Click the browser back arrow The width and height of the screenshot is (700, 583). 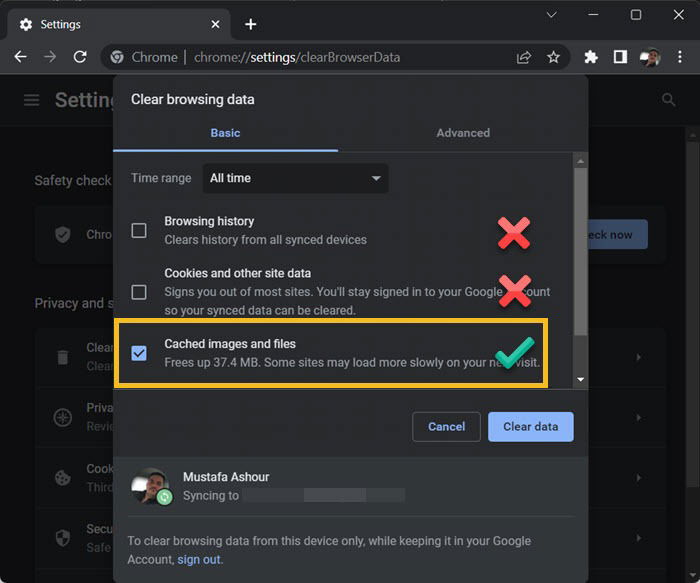[x=21, y=57]
